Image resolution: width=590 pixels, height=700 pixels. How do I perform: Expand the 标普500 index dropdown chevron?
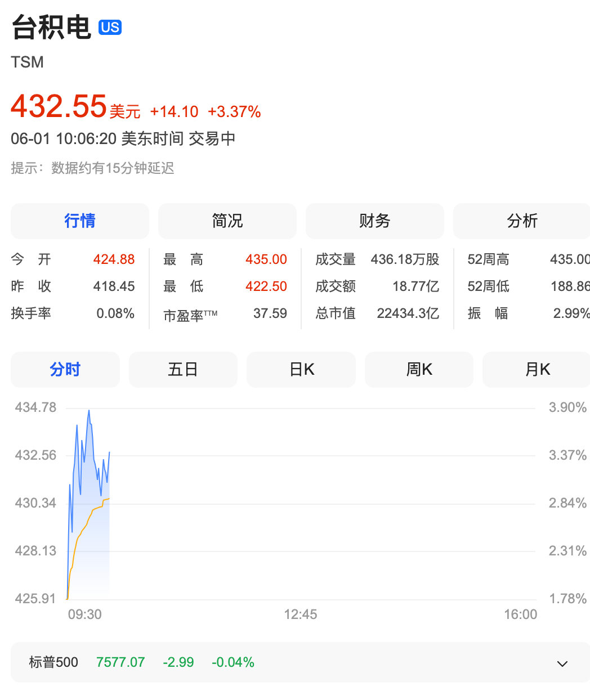(x=562, y=663)
